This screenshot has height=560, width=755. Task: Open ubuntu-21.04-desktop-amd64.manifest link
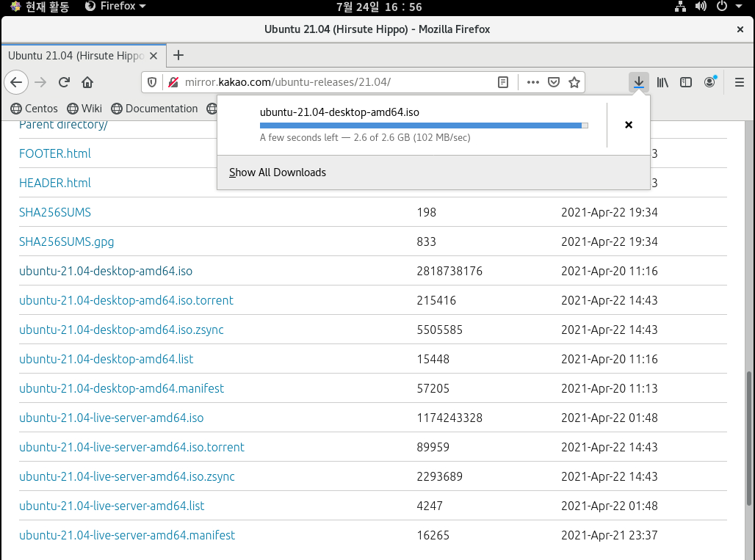pos(121,388)
